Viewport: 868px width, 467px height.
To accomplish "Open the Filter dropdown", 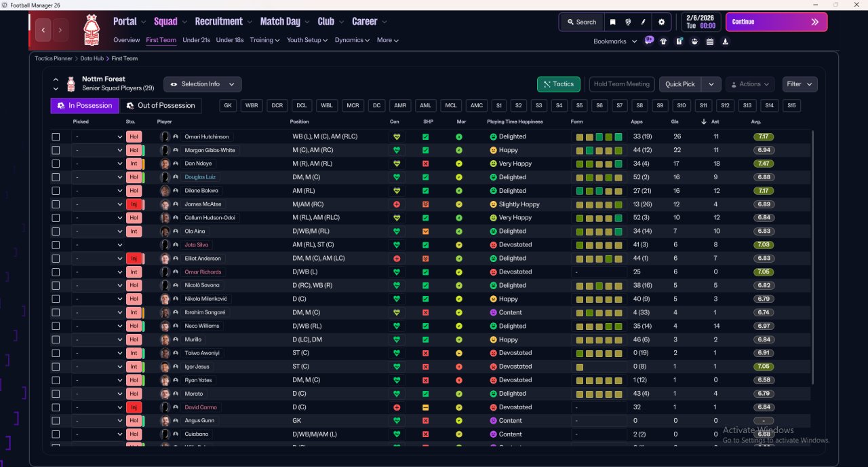I will [800, 84].
